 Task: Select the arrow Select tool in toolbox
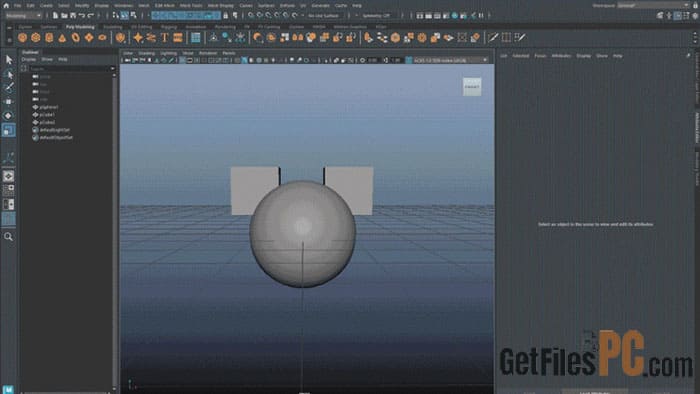pos(8,59)
